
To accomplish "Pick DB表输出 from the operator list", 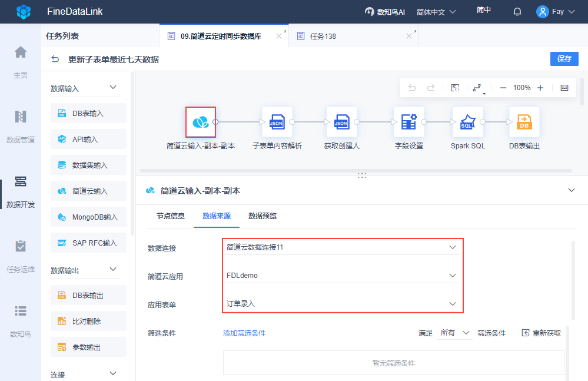I will (88, 295).
